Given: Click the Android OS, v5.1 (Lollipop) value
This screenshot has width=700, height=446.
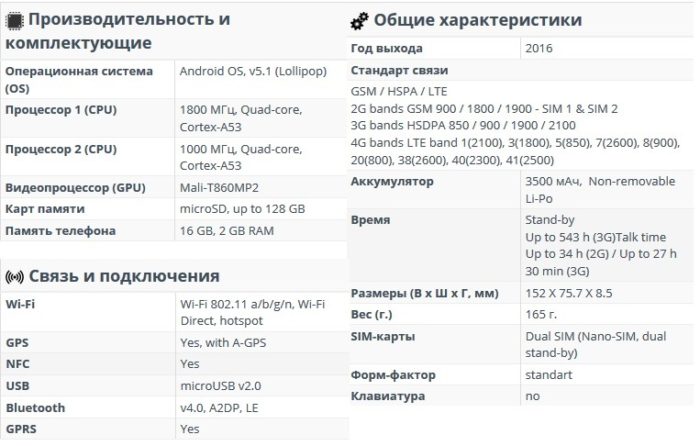Looking at the screenshot, I should point(253,71).
